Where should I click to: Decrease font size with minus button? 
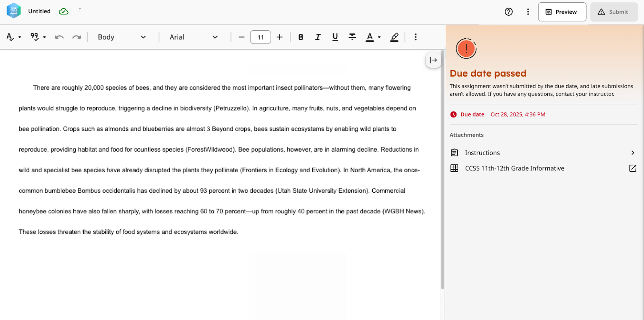point(242,37)
